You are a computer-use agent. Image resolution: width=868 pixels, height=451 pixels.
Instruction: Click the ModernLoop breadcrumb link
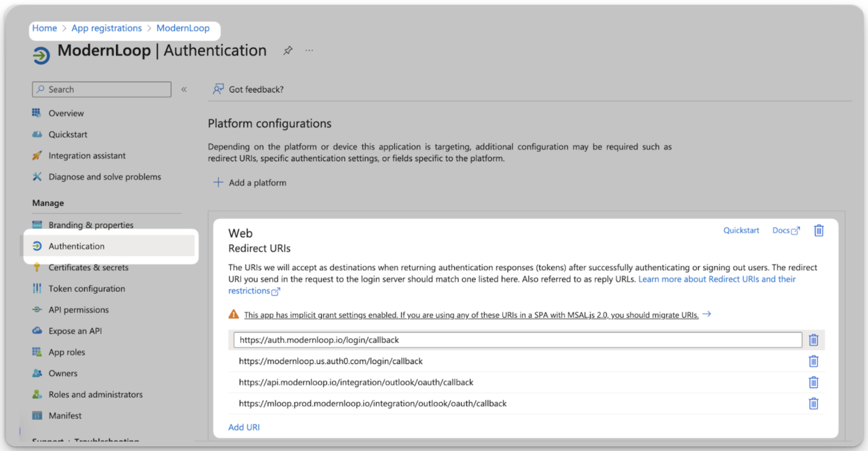tap(183, 28)
